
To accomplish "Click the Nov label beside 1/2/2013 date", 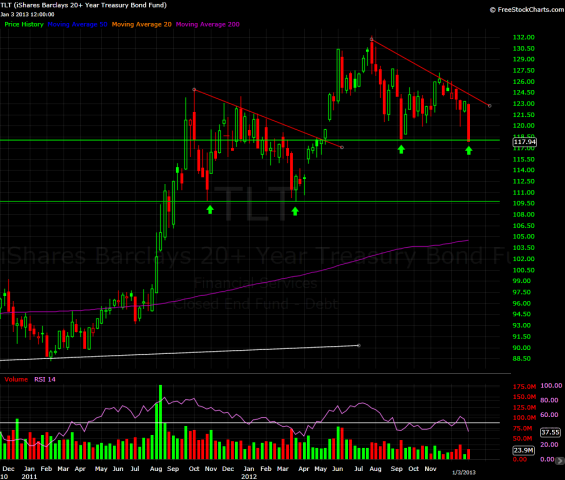I will pos(430,469).
